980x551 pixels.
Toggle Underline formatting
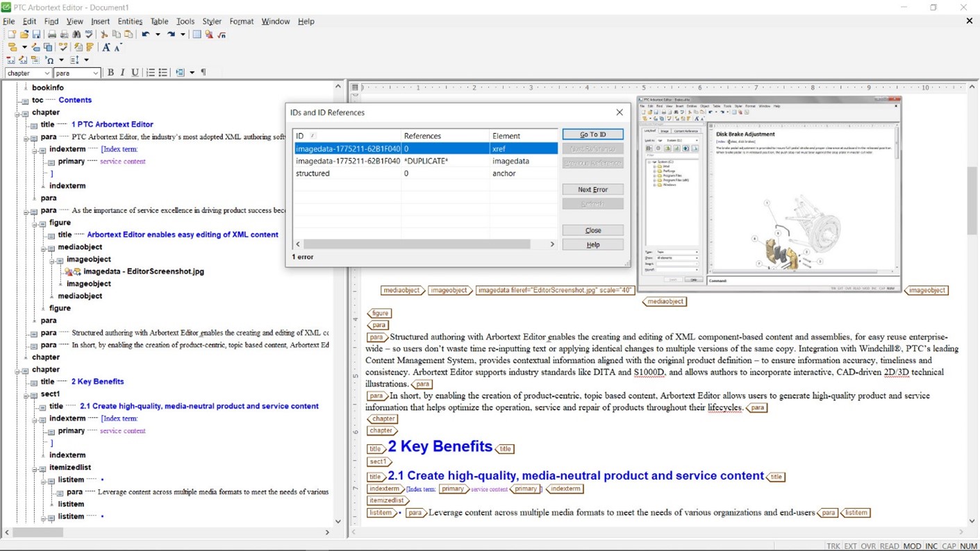click(135, 72)
